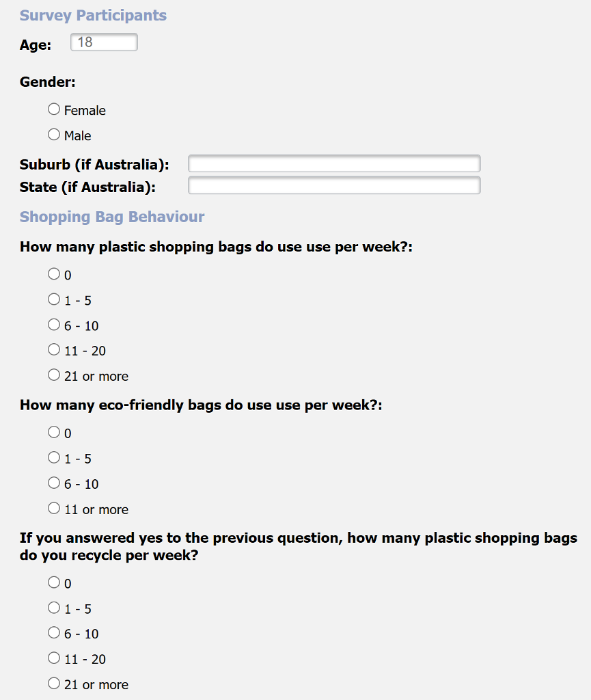591x700 pixels.
Task: Choose 21 or more recycled plastic bags
Action: pos(53,683)
